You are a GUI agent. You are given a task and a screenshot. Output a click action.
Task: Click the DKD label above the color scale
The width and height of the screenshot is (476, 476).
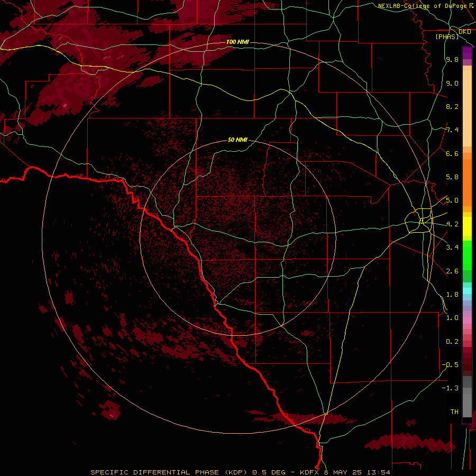[x=465, y=32]
